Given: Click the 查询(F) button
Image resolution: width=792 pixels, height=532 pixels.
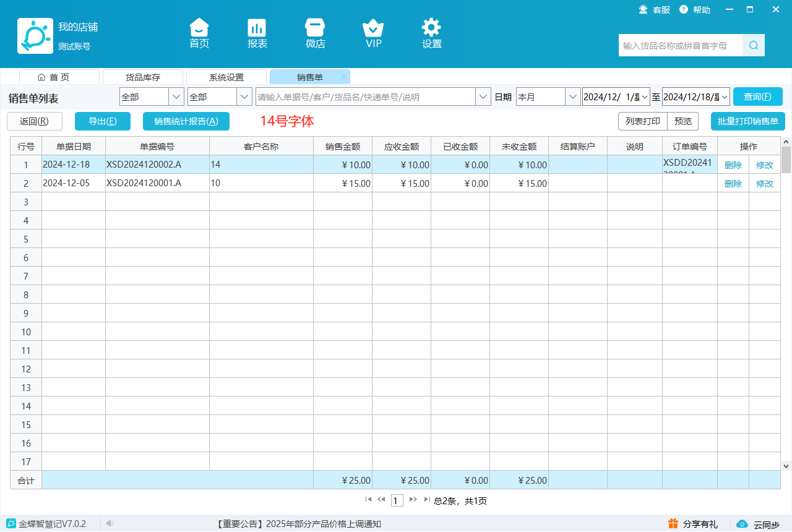Looking at the screenshot, I should coord(758,97).
